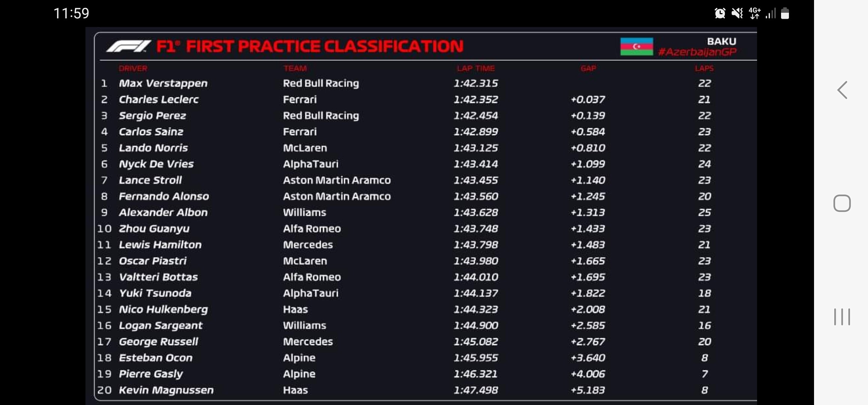Tap the battery status icon
This screenshot has width=868, height=405.
pyautogui.click(x=785, y=13)
